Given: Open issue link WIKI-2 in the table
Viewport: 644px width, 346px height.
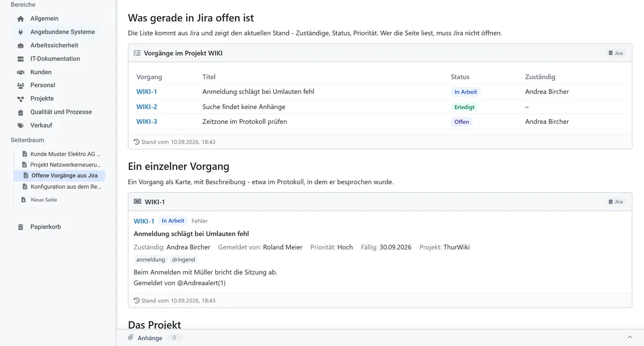Looking at the screenshot, I should tap(147, 107).
